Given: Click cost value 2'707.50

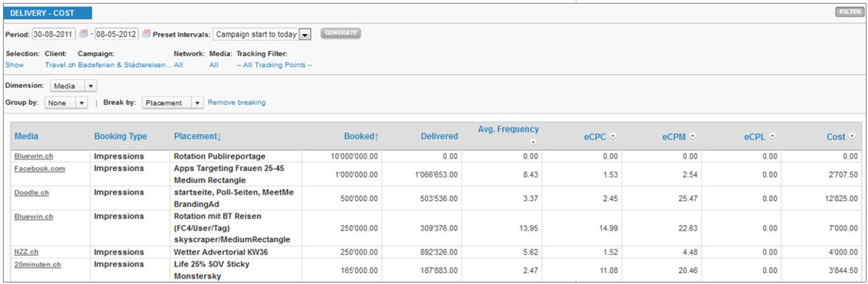Looking at the screenshot, I should [x=843, y=175].
